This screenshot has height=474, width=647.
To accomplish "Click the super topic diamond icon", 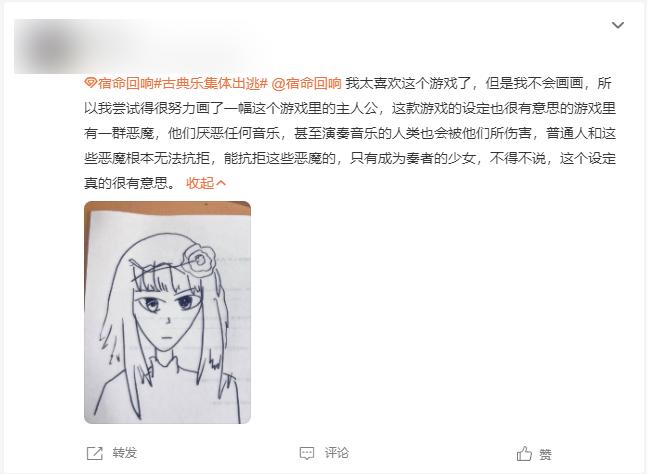I will point(90,83).
